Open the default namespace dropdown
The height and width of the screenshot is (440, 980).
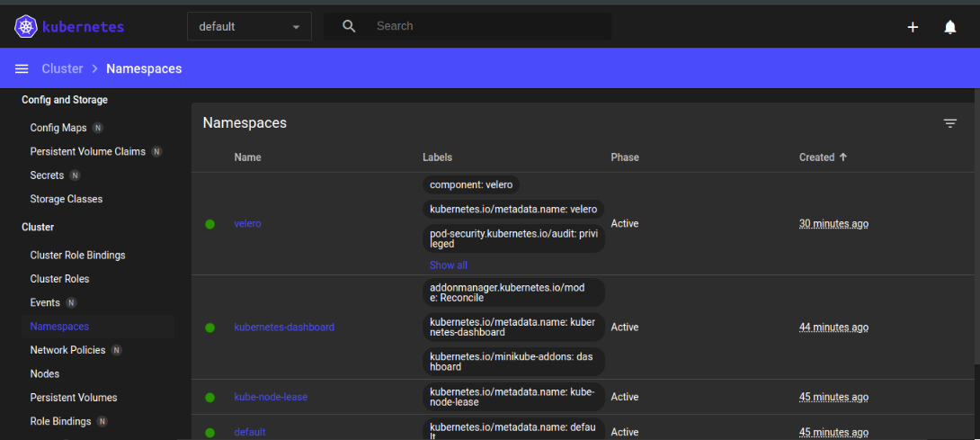[249, 27]
